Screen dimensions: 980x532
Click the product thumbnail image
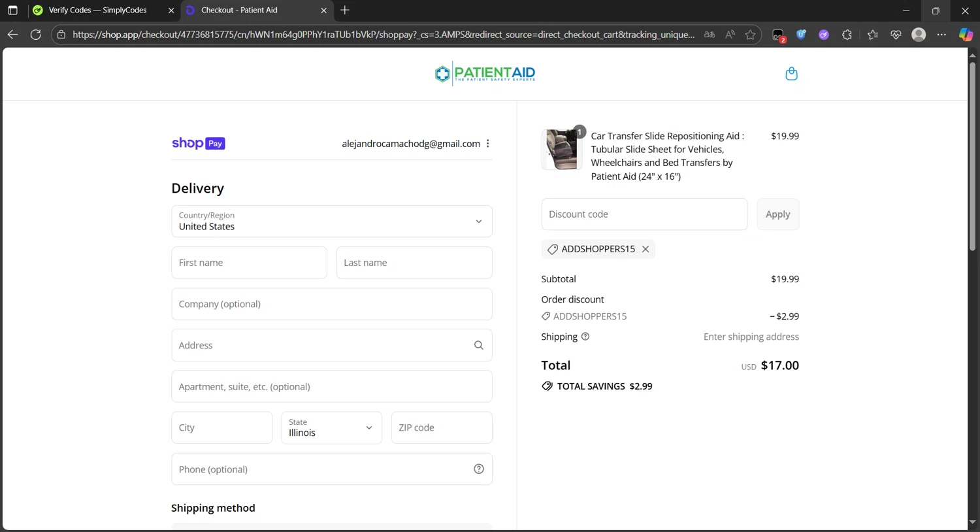coord(562,150)
